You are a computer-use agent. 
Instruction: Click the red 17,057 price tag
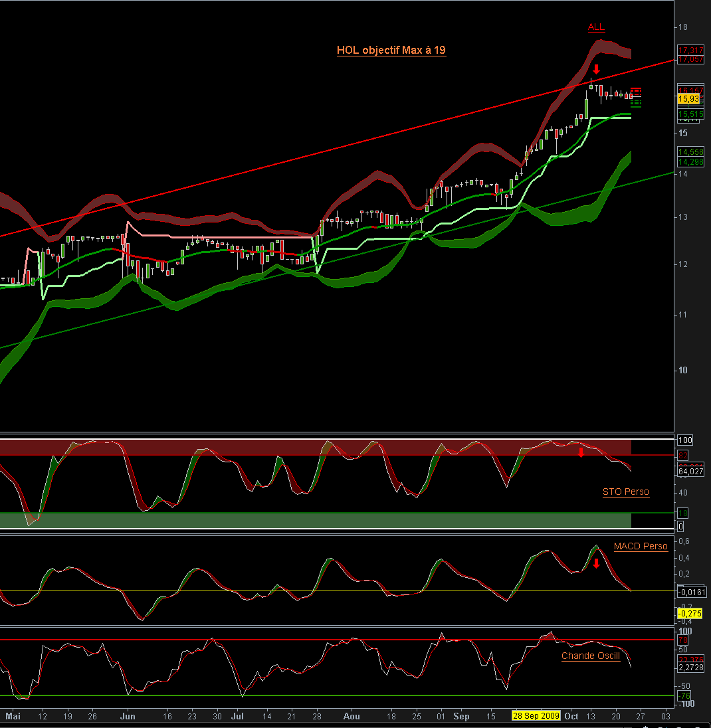click(x=690, y=59)
